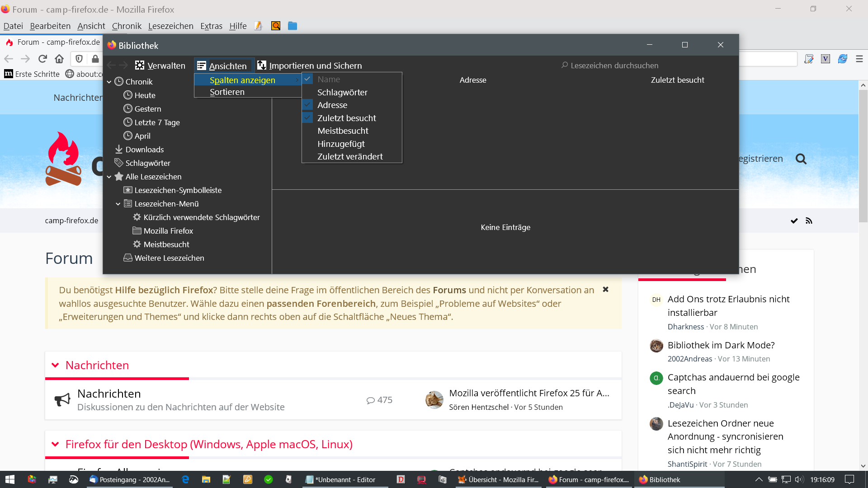Click the forum search magnifier icon

[801, 159]
